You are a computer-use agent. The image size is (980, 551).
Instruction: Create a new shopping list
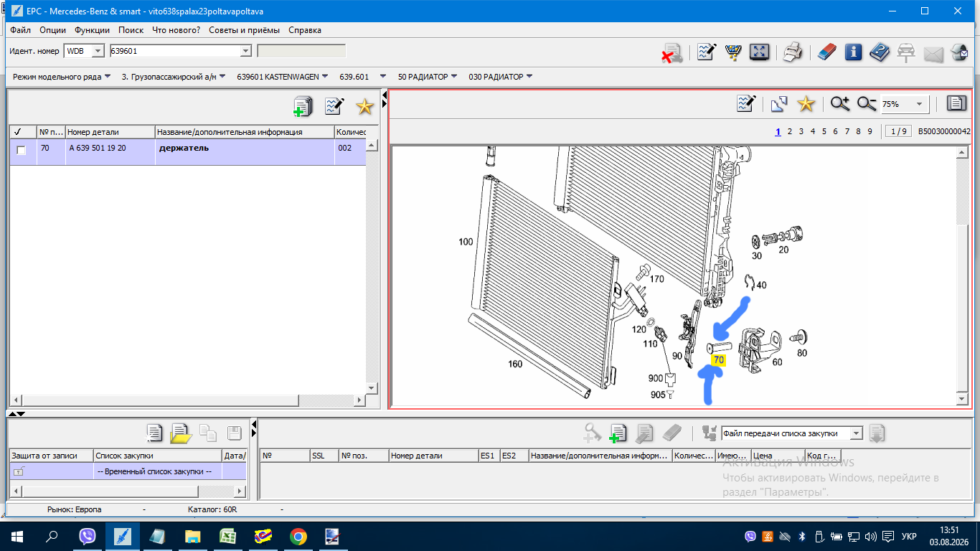tap(154, 433)
